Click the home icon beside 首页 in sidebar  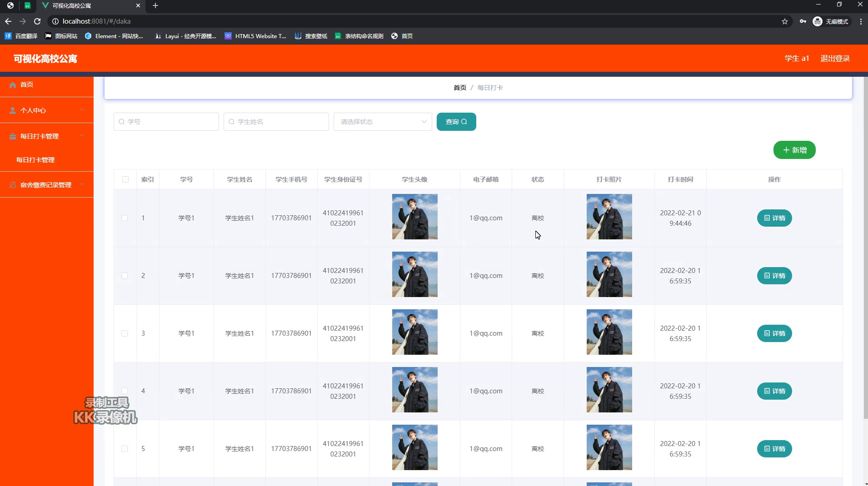(13, 85)
